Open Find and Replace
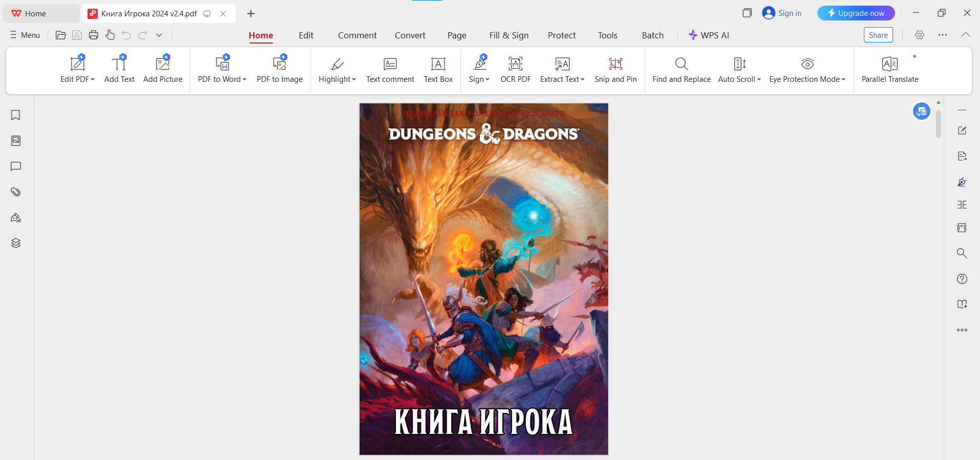The image size is (980, 460). click(682, 69)
